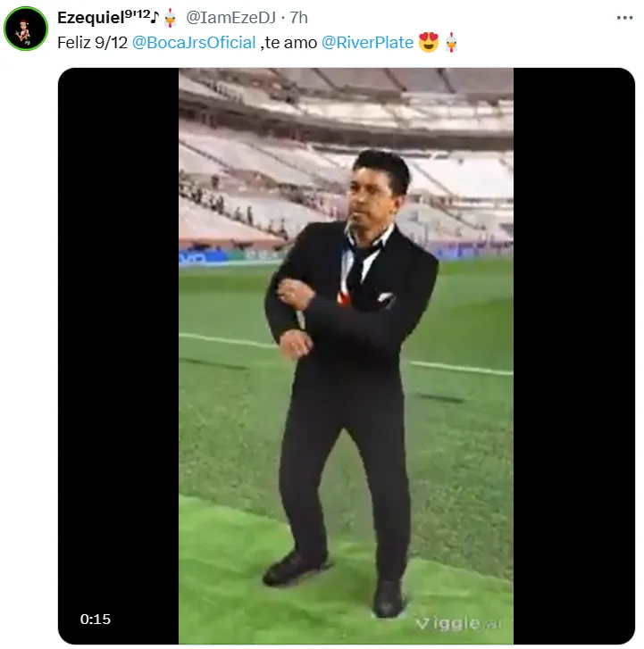Click the stadium stands in the video

point(250,161)
